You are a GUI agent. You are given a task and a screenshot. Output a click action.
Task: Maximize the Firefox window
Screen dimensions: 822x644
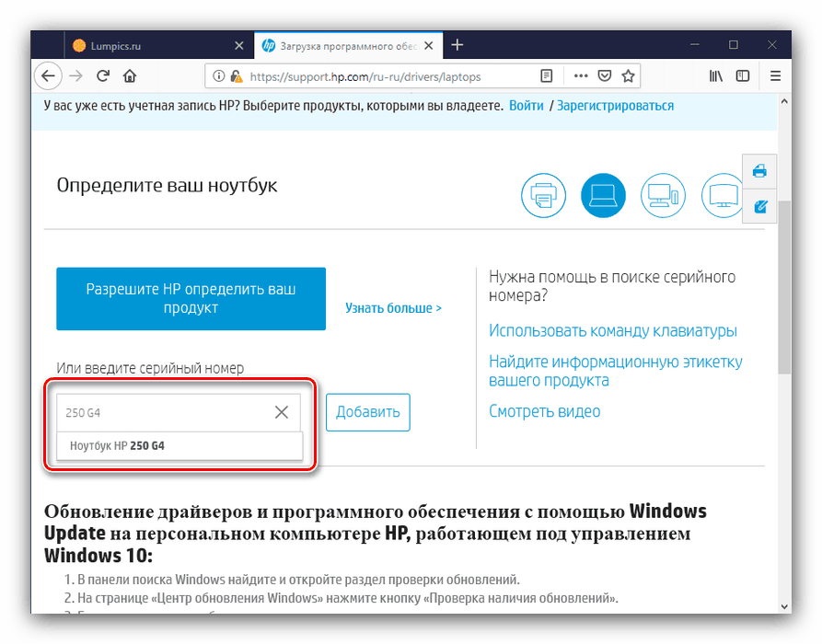[734, 45]
